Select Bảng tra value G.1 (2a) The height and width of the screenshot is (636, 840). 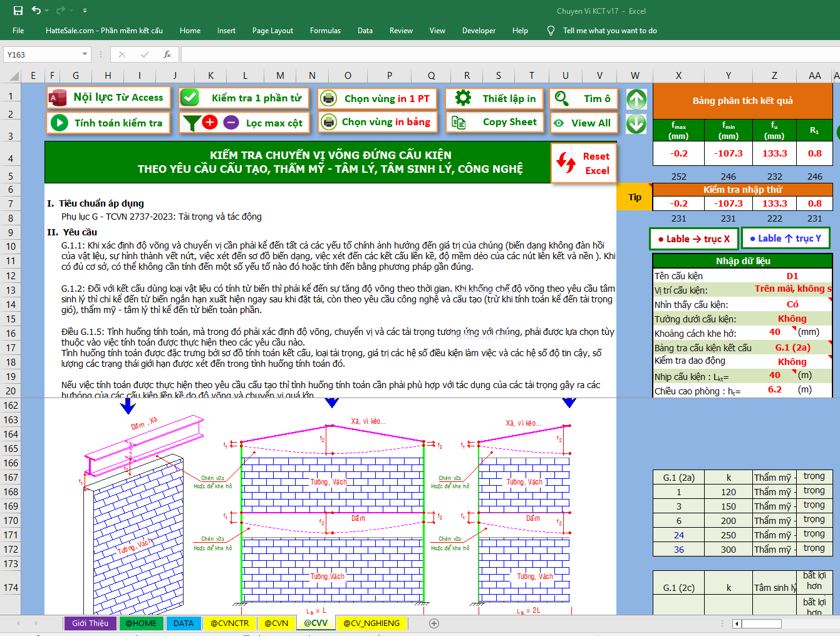[x=792, y=347]
